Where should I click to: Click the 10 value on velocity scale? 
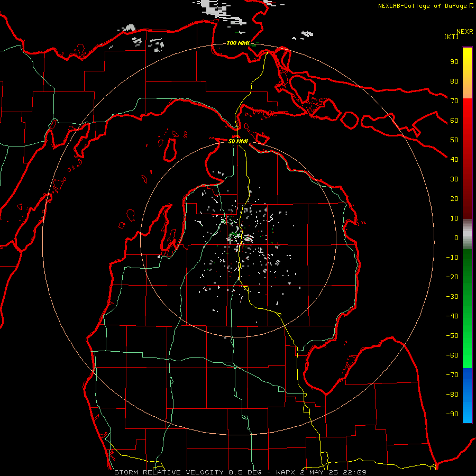point(454,218)
